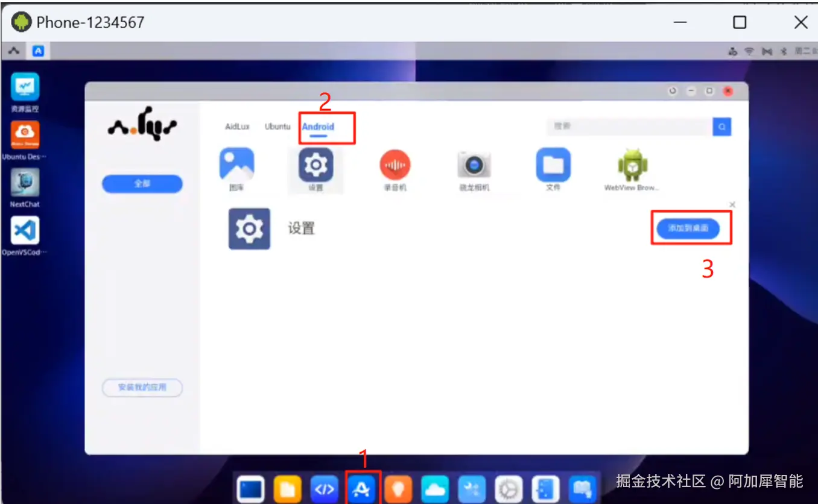Open the blue Files folder app icon
The width and height of the screenshot is (818, 504).
[x=553, y=165]
